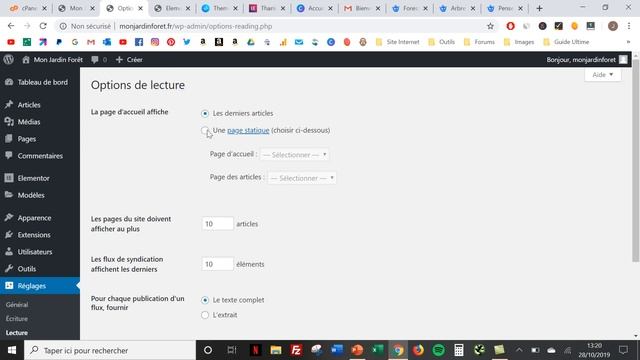Image resolution: width=640 pixels, height=360 pixels.
Task: Open Excel from the taskbar
Action: coord(378,350)
